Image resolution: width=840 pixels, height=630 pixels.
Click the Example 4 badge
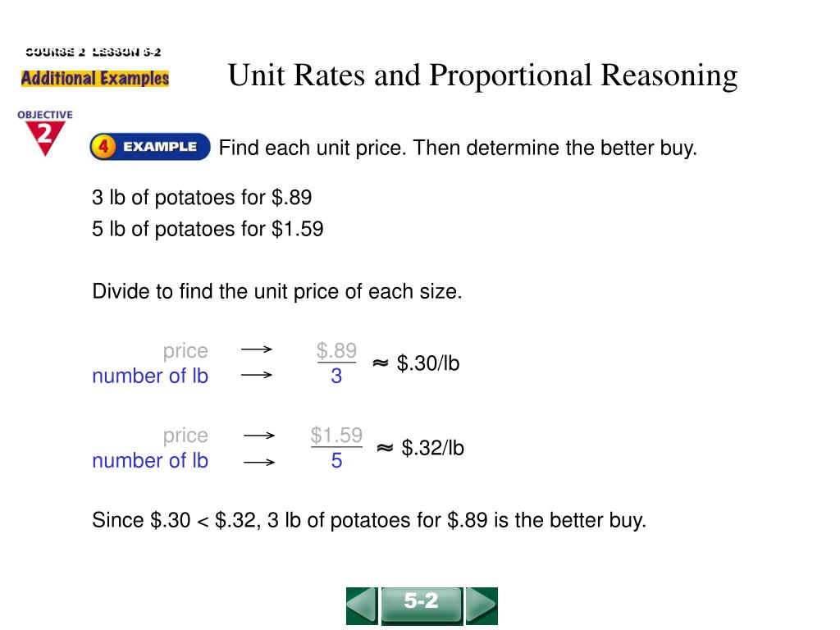tap(150, 147)
